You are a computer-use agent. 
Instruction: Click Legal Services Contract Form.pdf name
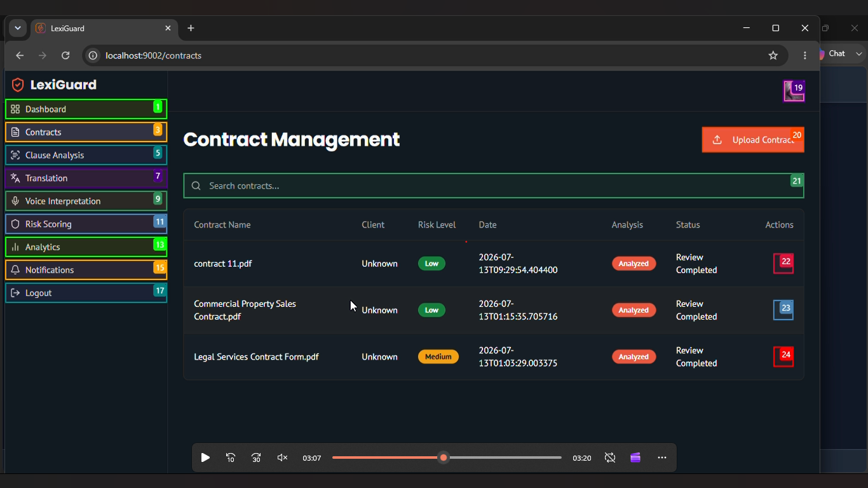[256, 356]
